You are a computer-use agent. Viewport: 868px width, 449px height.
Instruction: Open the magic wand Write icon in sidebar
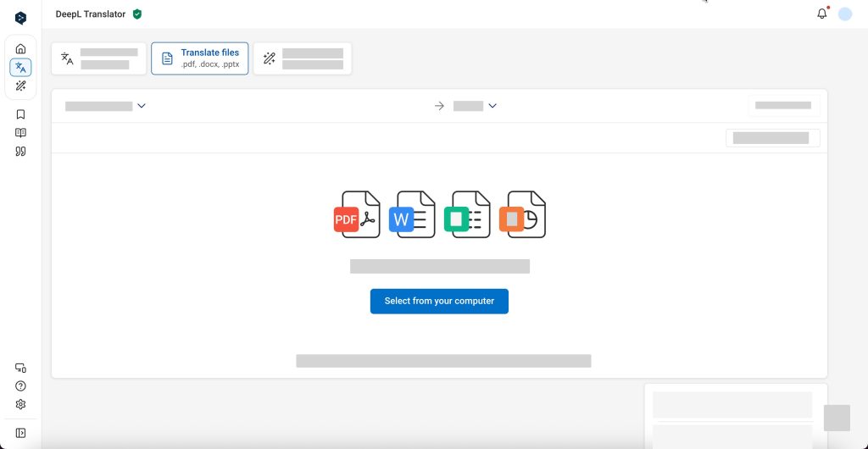pos(20,86)
